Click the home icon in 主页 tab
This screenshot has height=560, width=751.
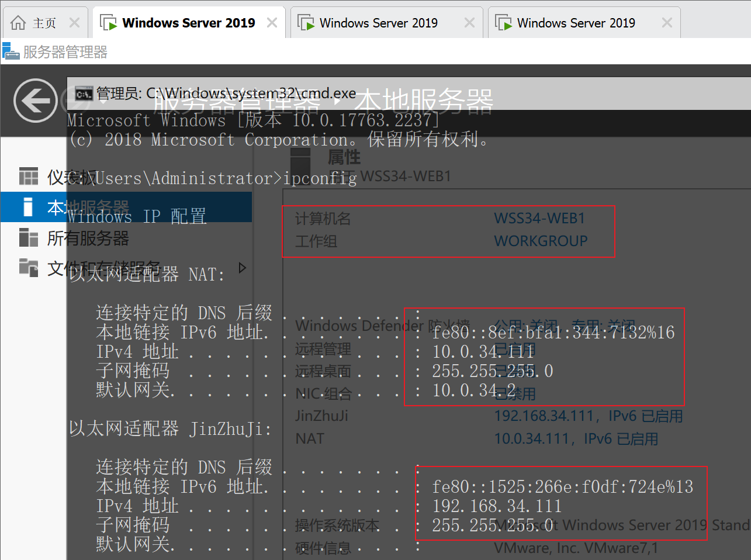[18, 23]
